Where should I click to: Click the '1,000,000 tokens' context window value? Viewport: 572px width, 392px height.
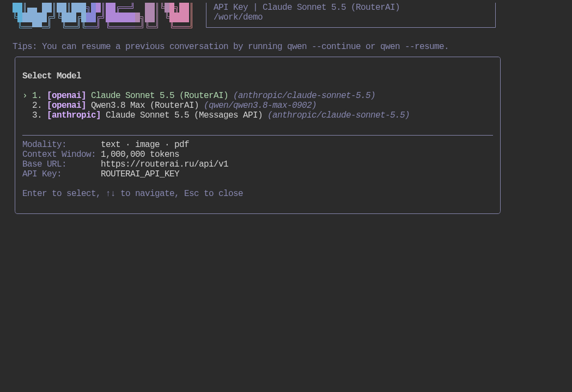(140, 154)
